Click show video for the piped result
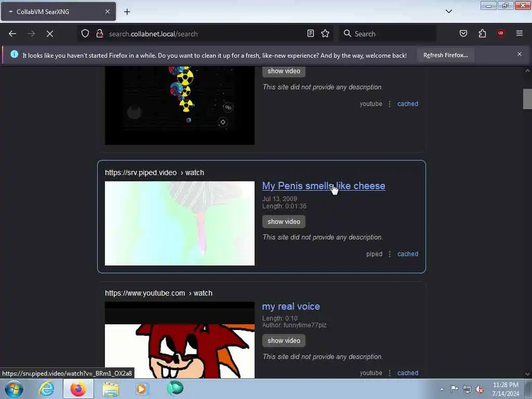The width and height of the screenshot is (532, 399). pyautogui.click(x=284, y=221)
